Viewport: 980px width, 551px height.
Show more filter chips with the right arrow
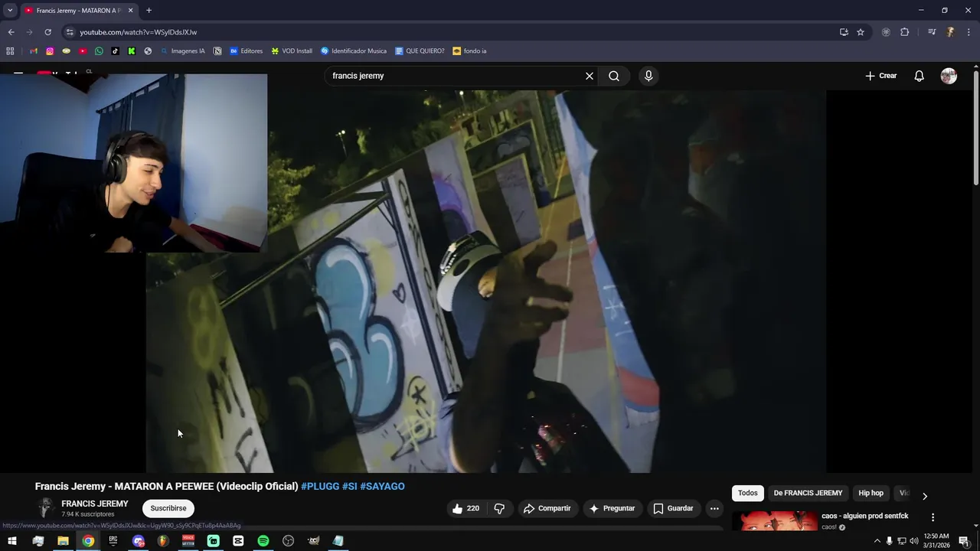pyautogui.click(x=924, y=496)
